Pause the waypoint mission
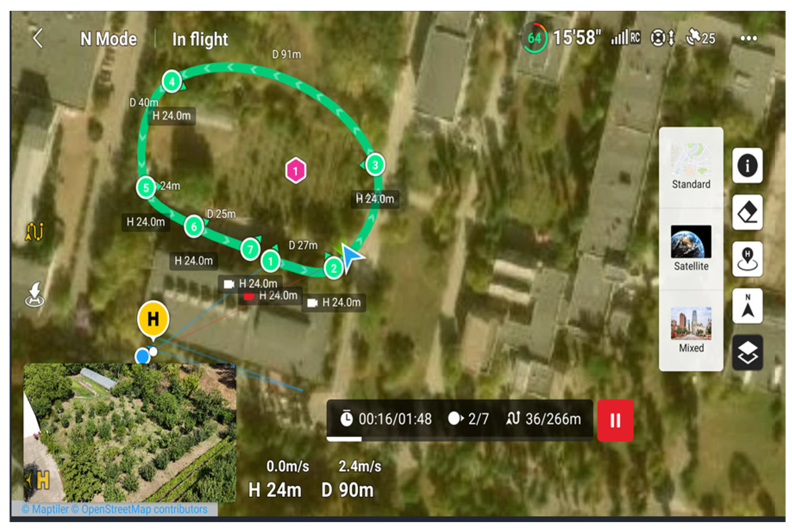 [x=615, y=420]
